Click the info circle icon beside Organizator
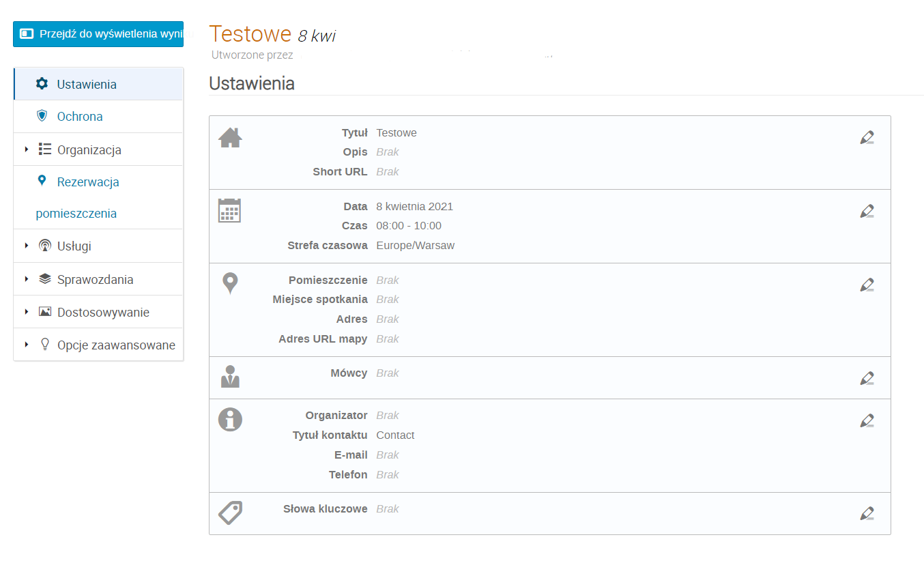This screenshot has height=561, width=924. tap(231, 419)
